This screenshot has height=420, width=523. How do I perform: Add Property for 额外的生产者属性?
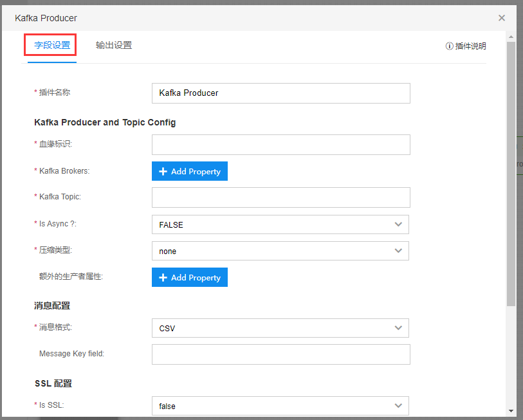point(190,277)
